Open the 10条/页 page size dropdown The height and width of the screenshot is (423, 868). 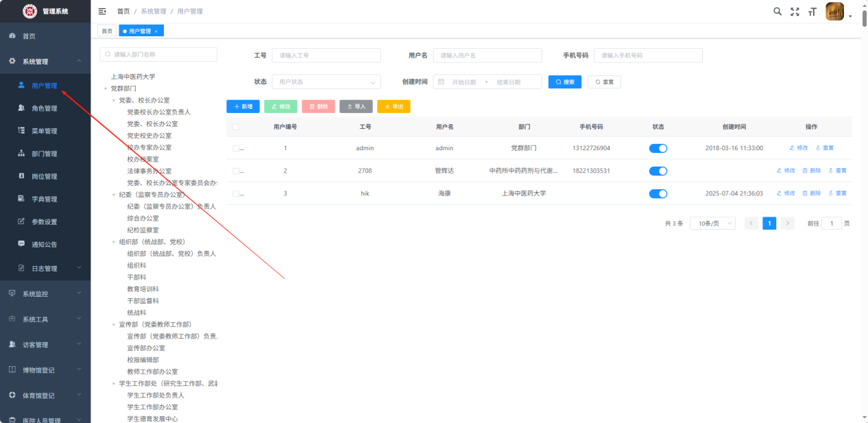(x=712, y=223)
